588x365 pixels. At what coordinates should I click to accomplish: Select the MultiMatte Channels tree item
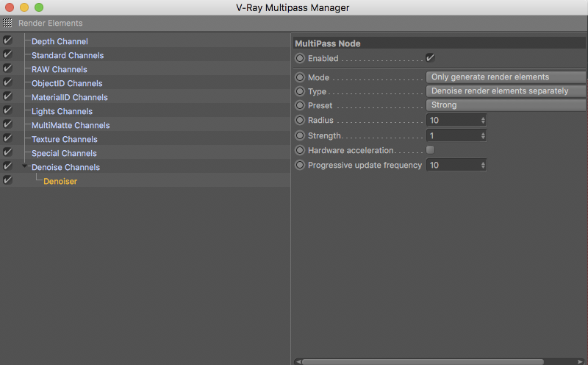(71, 125)
